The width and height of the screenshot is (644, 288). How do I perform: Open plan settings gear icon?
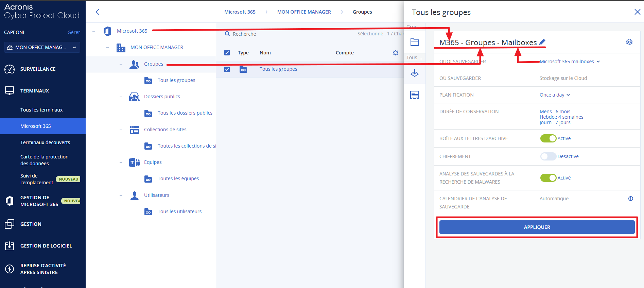(629, 42)
